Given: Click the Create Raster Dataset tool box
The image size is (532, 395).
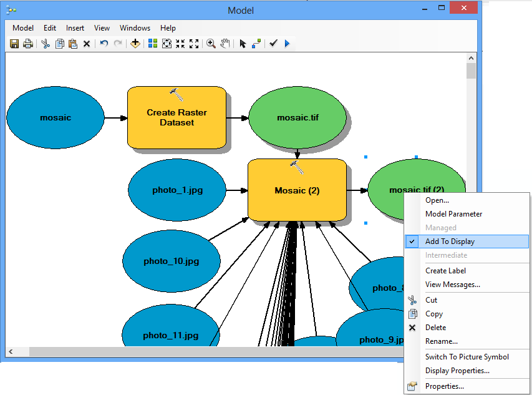Looking at the screenshot, I should pyautogui.click(x=177, y=118).
